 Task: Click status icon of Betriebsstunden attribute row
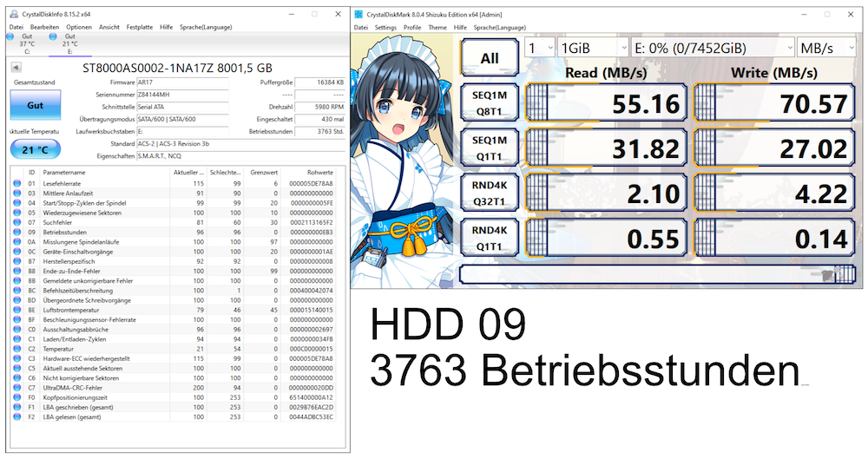pos(17,232)
